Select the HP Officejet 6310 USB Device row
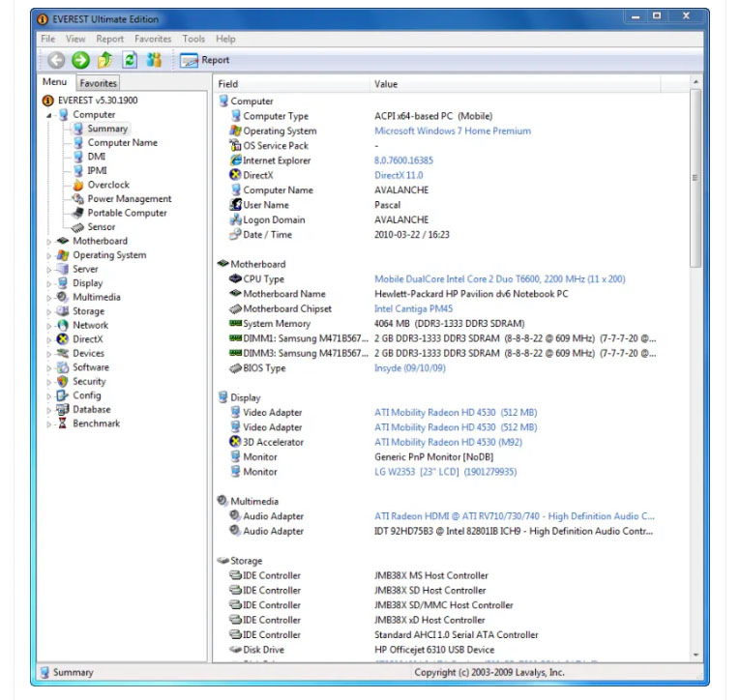Image resolution: width=740 pixels, height=700 pixels. pyautogui.click(x=434, y=650)
